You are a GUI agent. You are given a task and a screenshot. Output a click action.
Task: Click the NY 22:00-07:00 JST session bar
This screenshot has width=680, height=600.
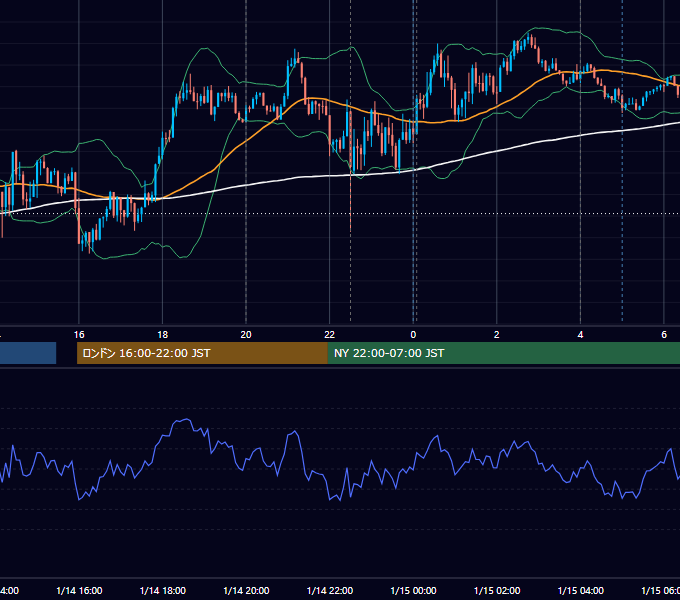pos(503,353)
